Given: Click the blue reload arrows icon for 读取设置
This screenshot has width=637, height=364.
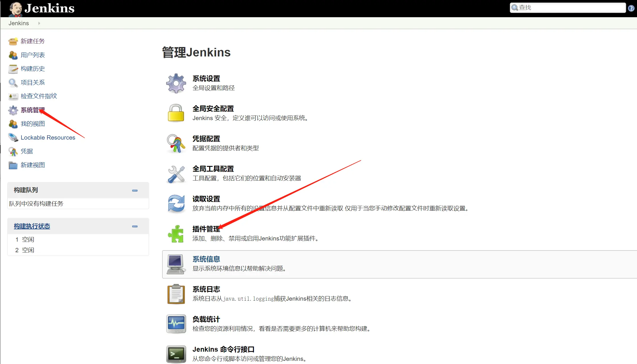Looking at the screenshot, I should pos(176,203).
